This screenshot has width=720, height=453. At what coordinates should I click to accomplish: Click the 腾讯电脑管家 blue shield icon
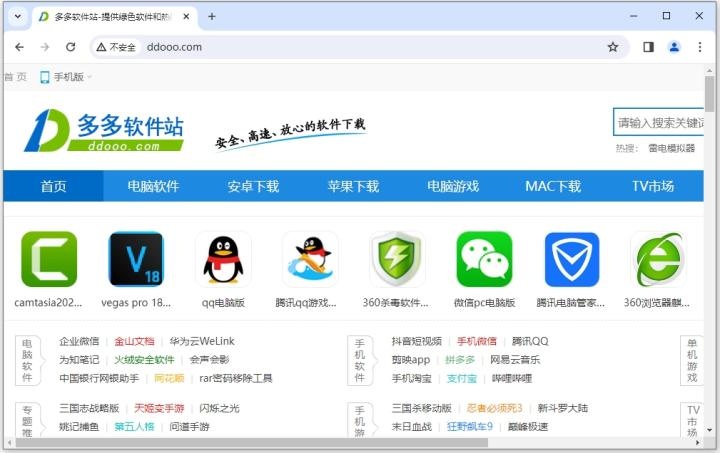pos(572,259)
